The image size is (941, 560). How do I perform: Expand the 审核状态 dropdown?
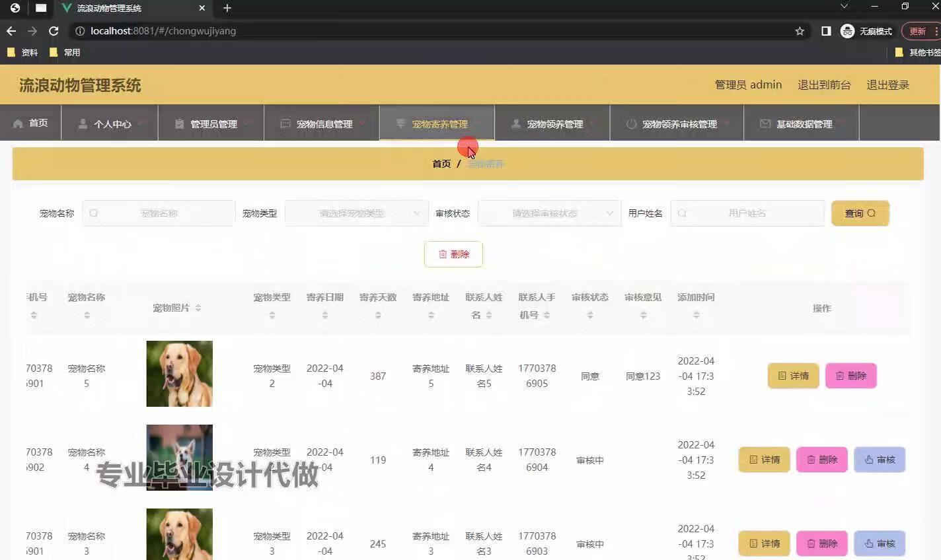pyautogui.click(x=550, y=213)
